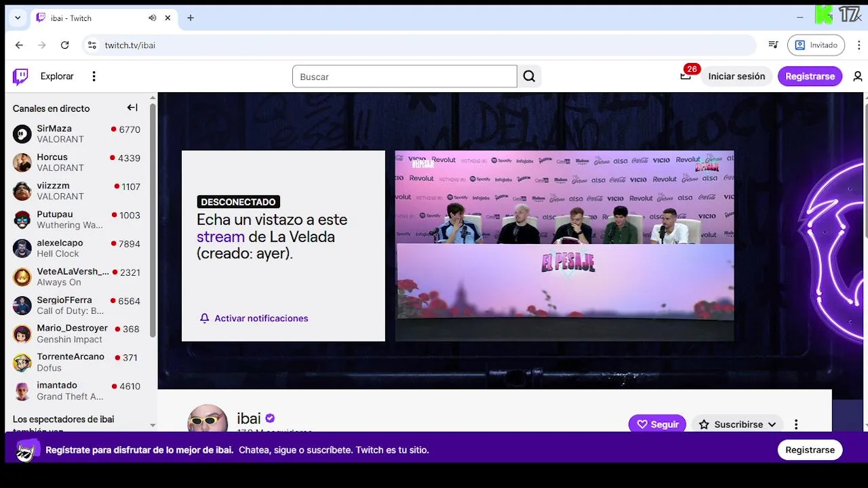Click SirMaza channel avatar

pyautogui.click(x=22, y=134)
